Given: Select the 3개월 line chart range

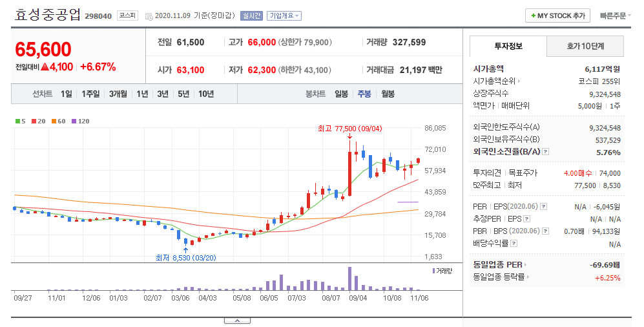Looking at the screenshot, I should click(x=118, y=94).
